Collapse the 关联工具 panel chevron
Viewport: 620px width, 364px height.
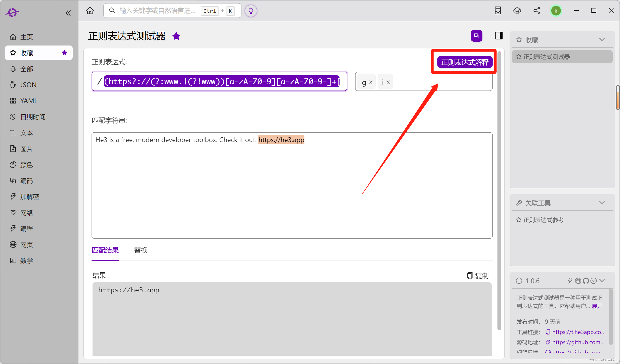(x=602, y=203)
